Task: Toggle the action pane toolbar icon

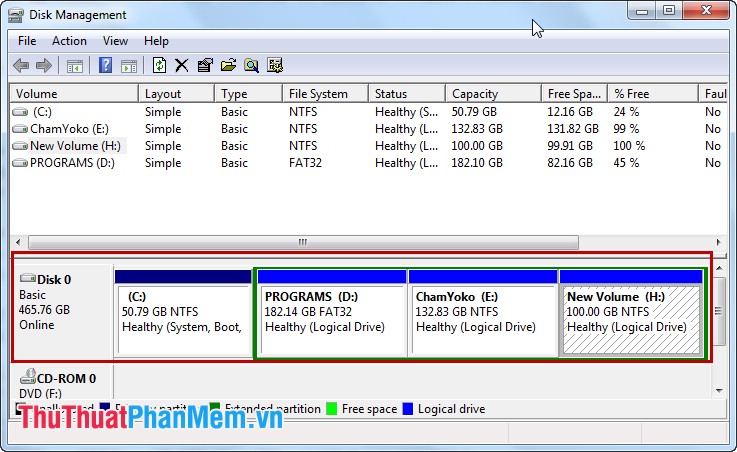Action: click(129, 66)
